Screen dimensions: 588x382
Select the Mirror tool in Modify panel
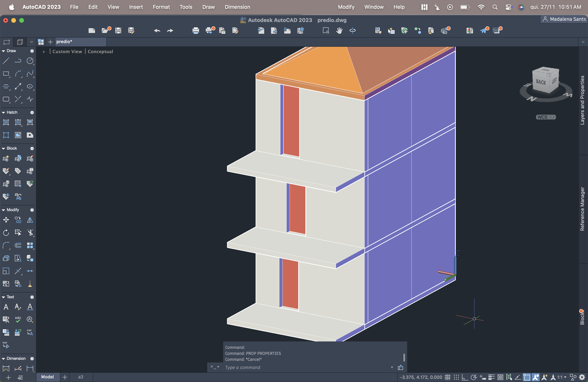(x=30, y=220)
